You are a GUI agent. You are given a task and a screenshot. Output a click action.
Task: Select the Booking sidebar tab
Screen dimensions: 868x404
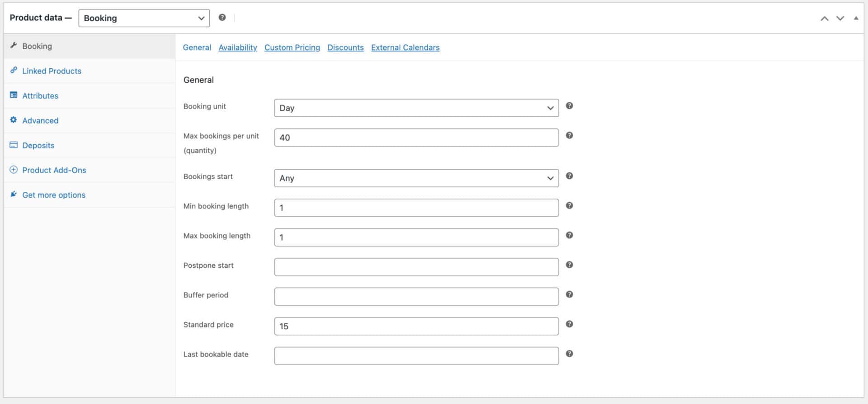[90, 46]
